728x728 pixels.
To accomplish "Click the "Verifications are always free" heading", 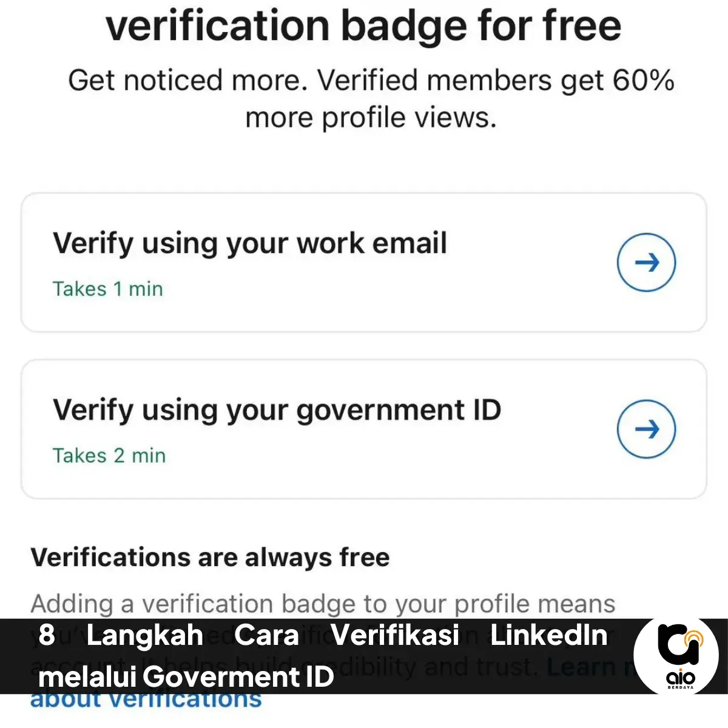I will click(210, 557).
